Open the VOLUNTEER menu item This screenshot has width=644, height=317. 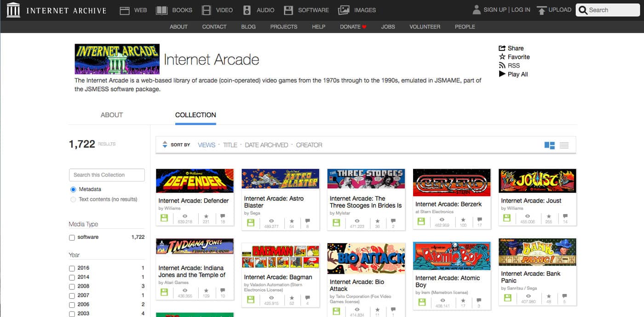(425, 27)
